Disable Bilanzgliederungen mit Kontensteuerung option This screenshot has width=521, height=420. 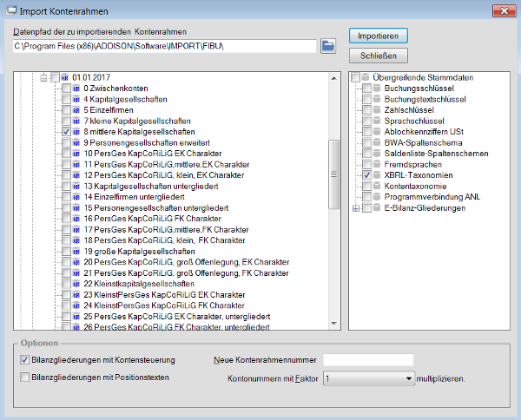coord(24,360)
